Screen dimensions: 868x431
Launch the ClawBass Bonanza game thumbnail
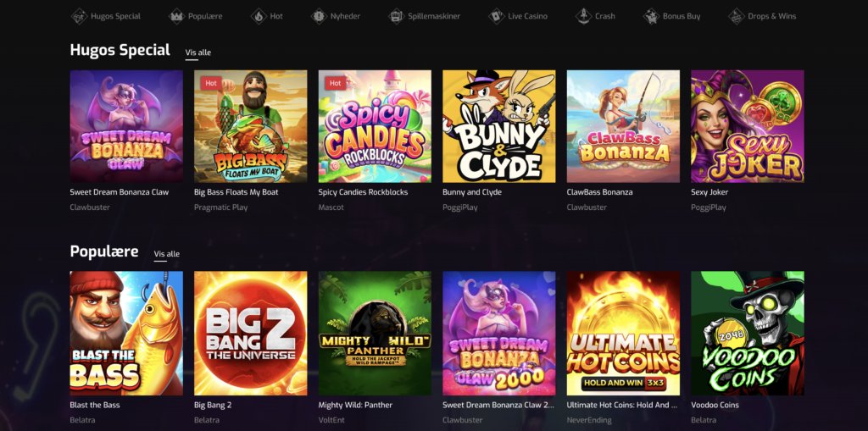tap(623, 126)
